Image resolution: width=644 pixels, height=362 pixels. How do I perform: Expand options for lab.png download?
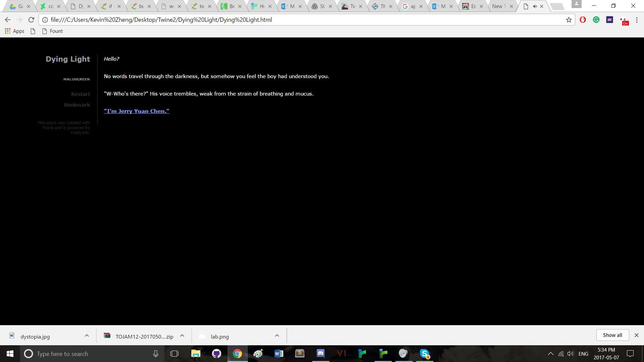(277, 336)
